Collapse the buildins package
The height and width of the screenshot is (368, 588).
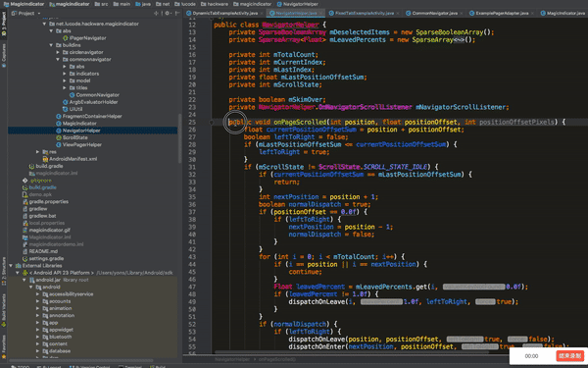(51, 45)
